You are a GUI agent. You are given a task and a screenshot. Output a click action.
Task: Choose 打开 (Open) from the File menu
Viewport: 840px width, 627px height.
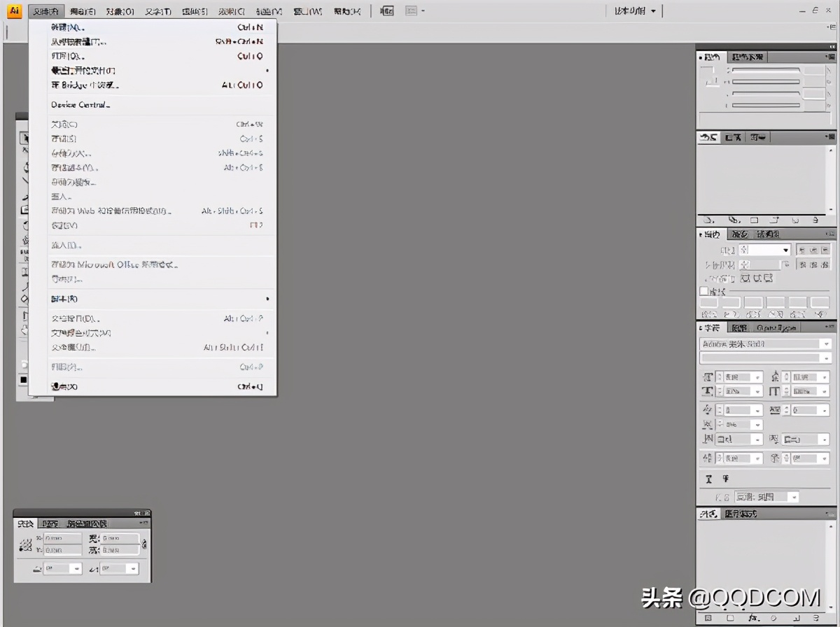pos(65,56)
